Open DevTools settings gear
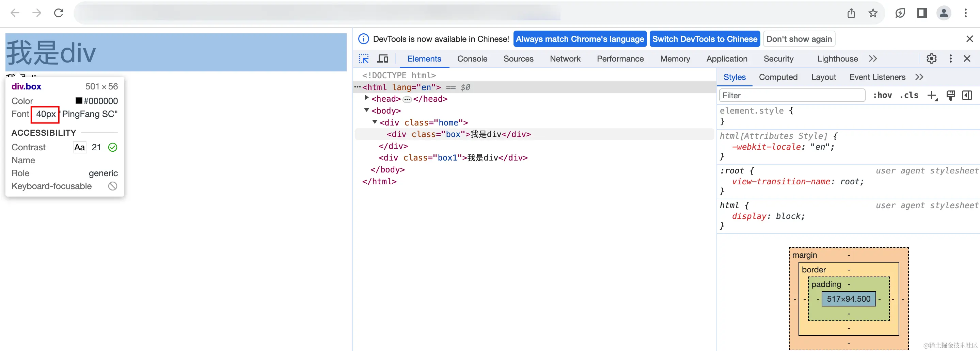980x351 pixels. point(932,58)
